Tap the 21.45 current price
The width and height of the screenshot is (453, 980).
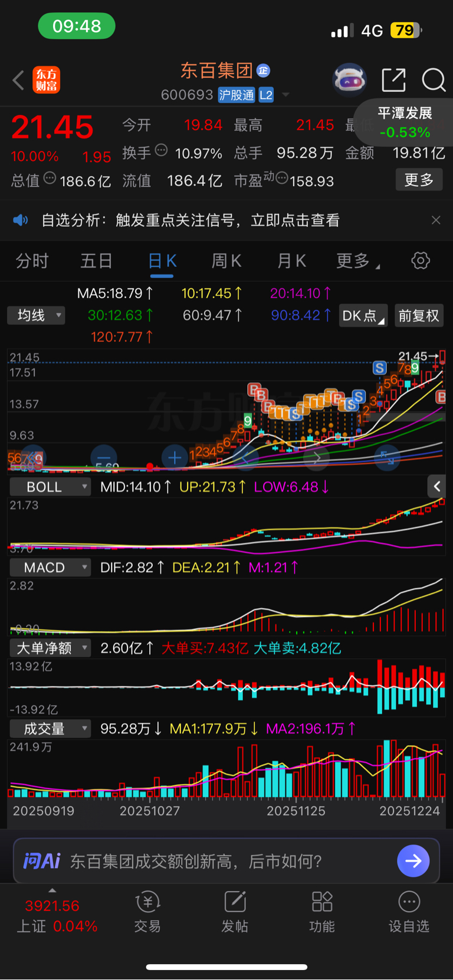(52, 127)
